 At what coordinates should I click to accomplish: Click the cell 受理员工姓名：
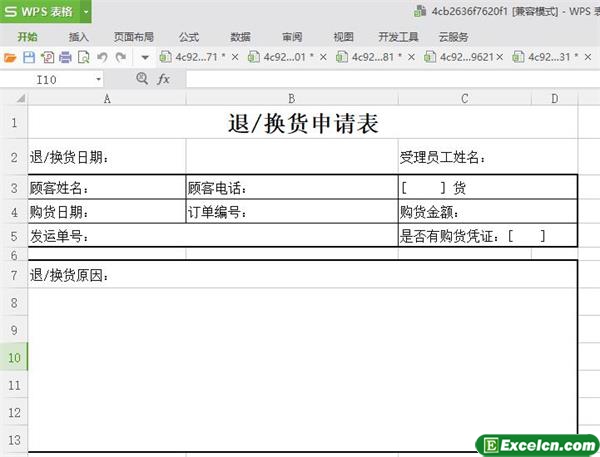coord(488,157)
